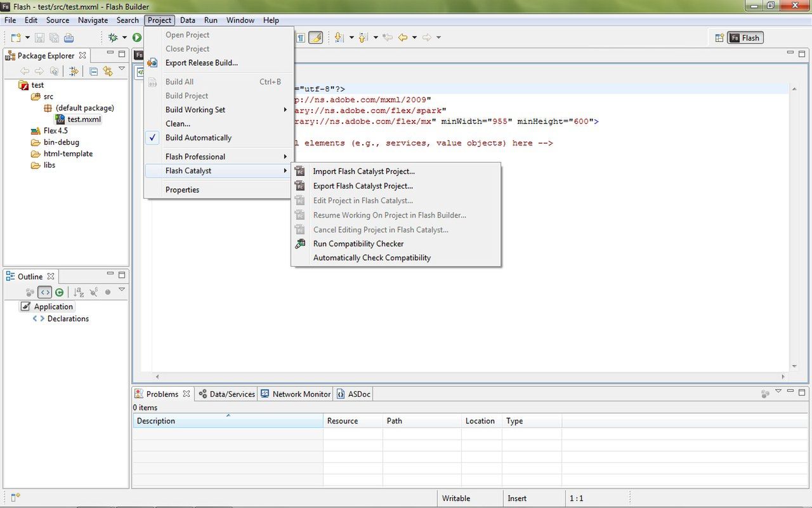The image size is (812, 508).
Task: Open the Debug dropdown arrow
Action: tap(124, 37)
